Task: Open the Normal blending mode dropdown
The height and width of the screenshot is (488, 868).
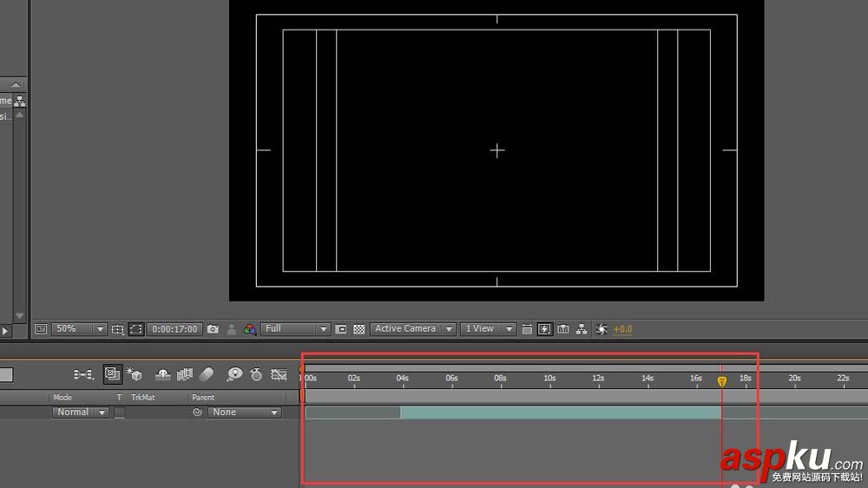Action: [80, 412]
